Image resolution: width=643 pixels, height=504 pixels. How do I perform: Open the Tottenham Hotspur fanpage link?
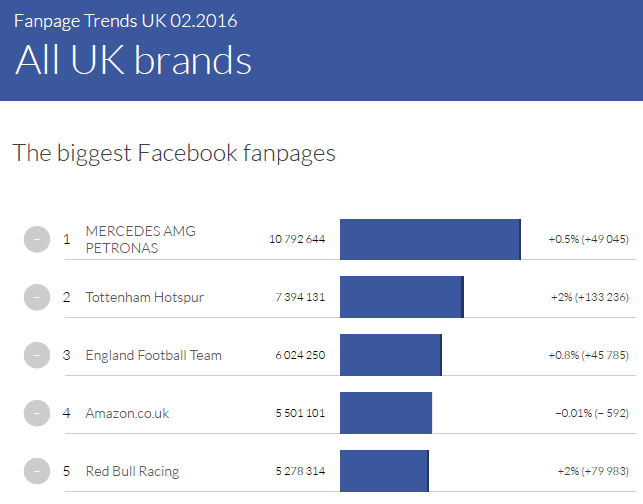coord(144,297)
